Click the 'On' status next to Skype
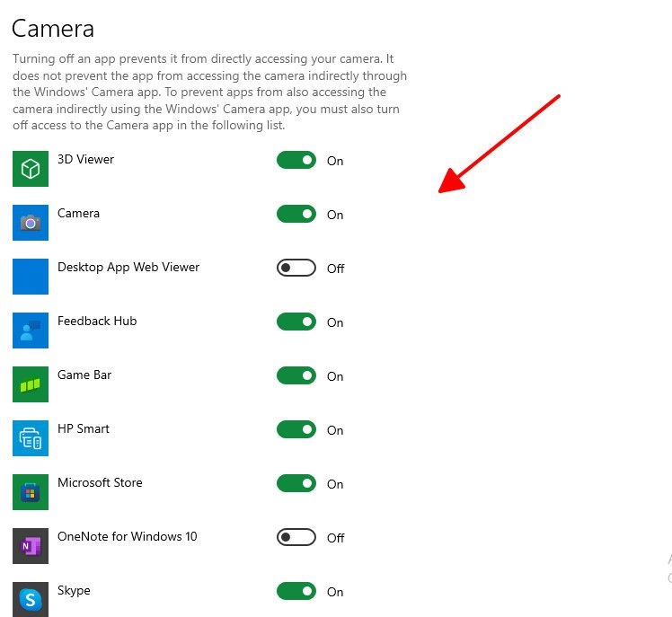 point(335,592)
